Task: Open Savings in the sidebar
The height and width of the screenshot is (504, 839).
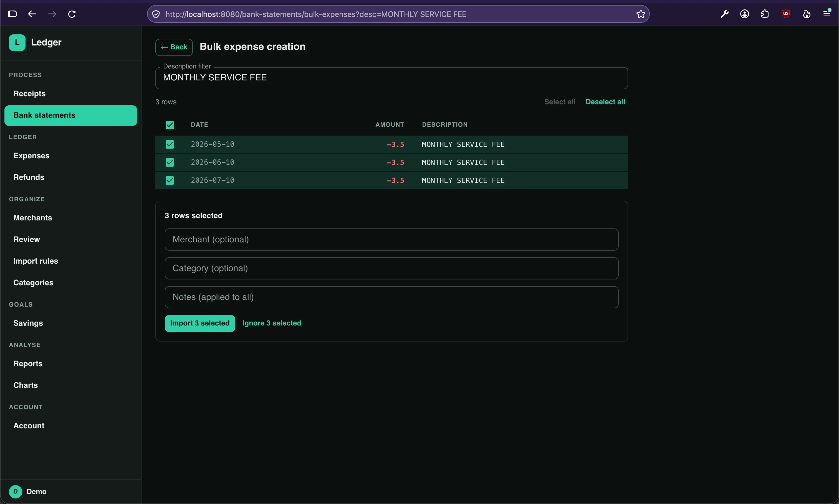Action: 71,323
